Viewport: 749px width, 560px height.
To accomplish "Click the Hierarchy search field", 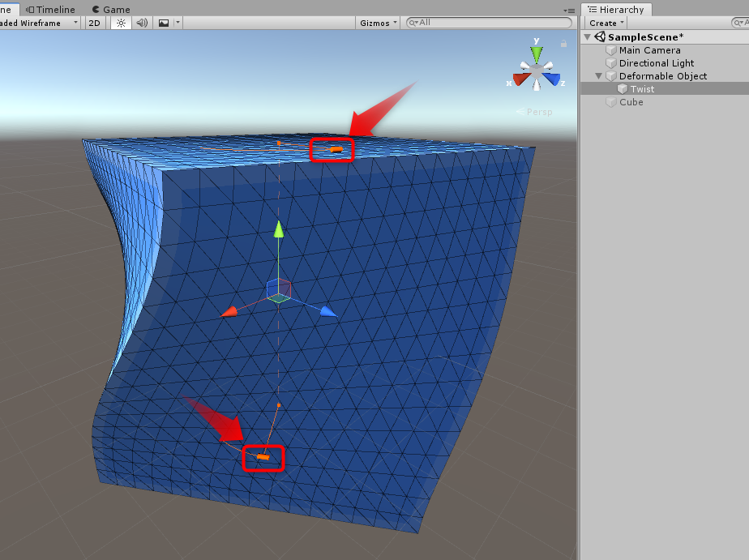I will pos(740,23).
